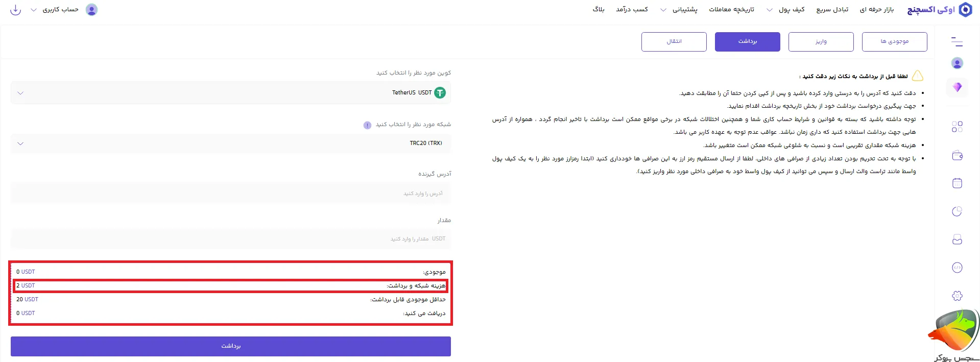This screenshot has width=980, height=362.
Task: Open the inbox tray icon in sidebar
Action: click(957, 239)
